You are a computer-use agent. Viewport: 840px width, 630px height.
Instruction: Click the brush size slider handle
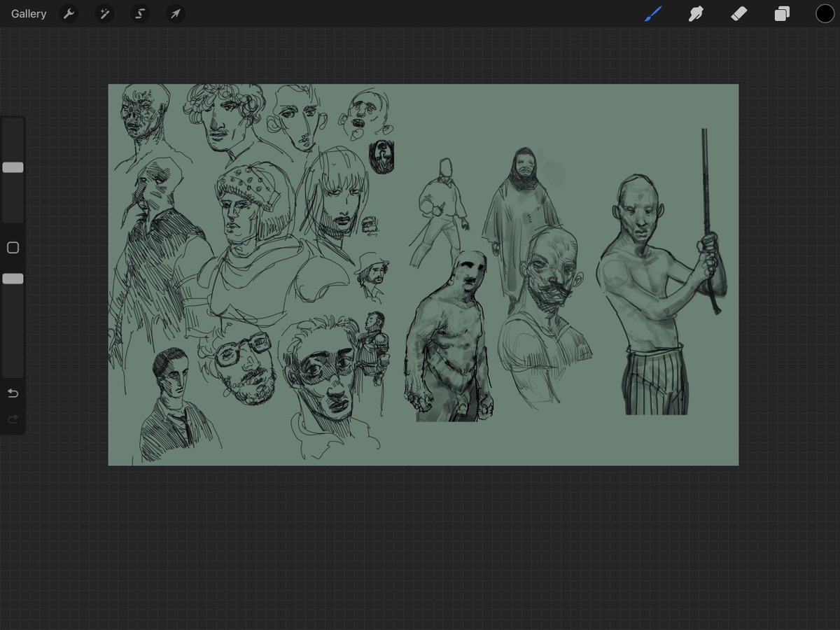[x=13, y=167]
